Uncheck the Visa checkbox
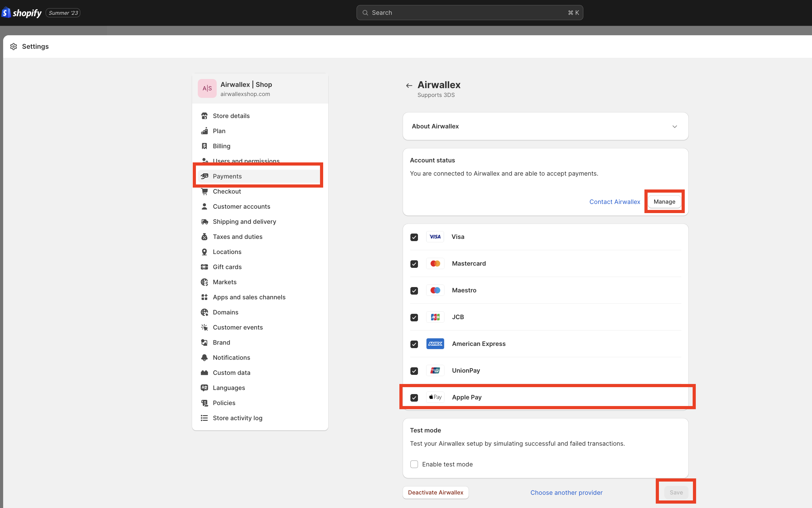 pyautogui.click(x=414, y=237)
